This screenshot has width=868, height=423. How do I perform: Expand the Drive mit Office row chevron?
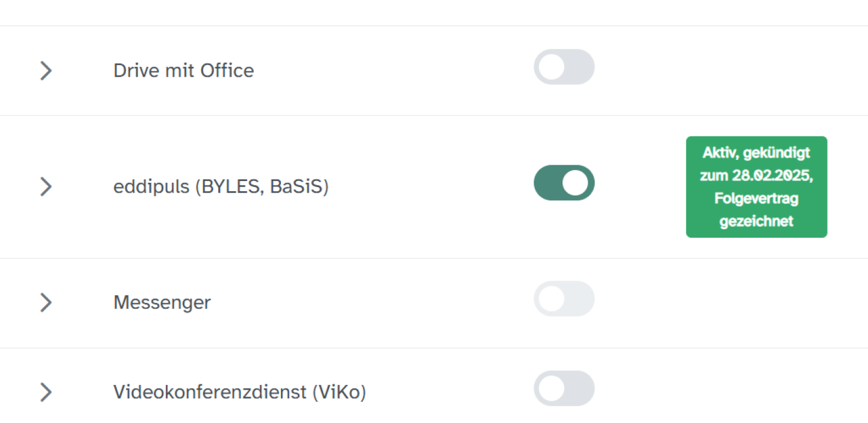[46, 71]
